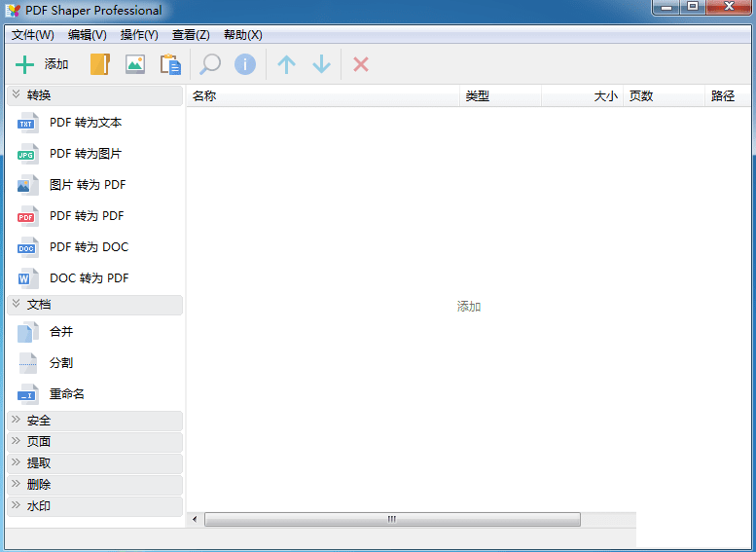Sort by the 名称 column header

tap(324, 96)
